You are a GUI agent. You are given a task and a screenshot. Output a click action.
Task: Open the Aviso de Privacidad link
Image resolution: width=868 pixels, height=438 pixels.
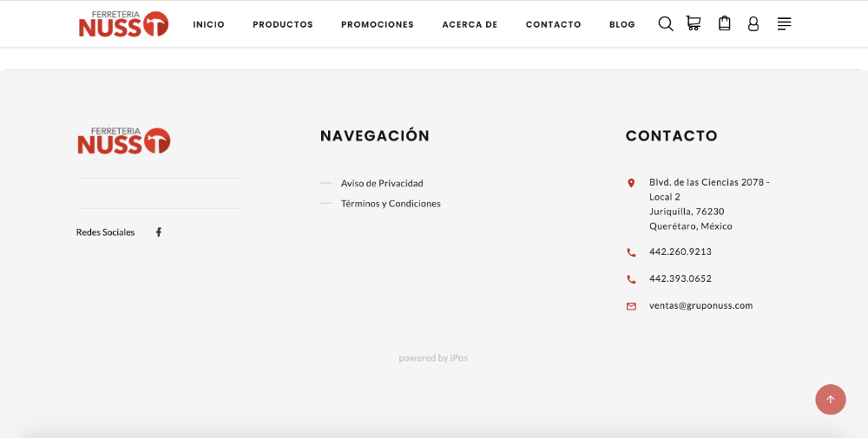coord(382,183)
